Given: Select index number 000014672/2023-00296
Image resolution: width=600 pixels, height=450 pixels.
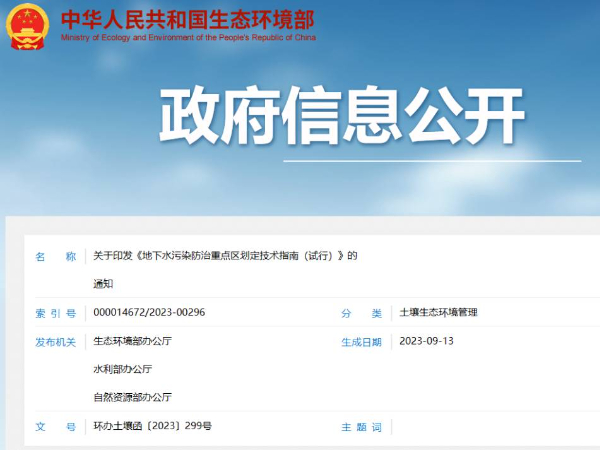Looking at the screenshot, I should coord(149,312).
